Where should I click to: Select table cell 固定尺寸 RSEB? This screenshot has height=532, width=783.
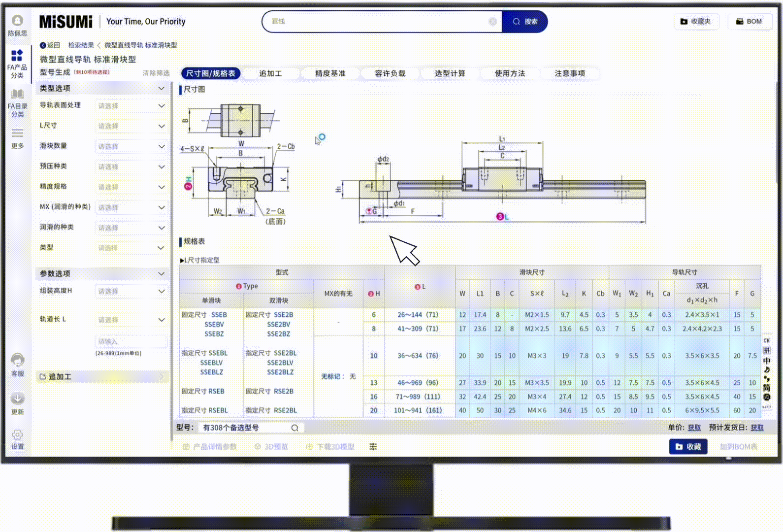pos(203,392)
